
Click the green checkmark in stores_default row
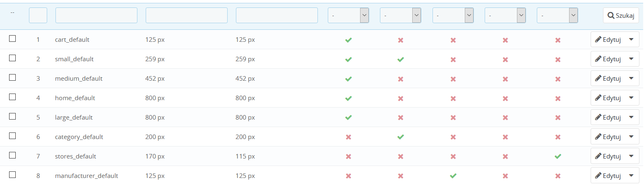coord(558,156)
